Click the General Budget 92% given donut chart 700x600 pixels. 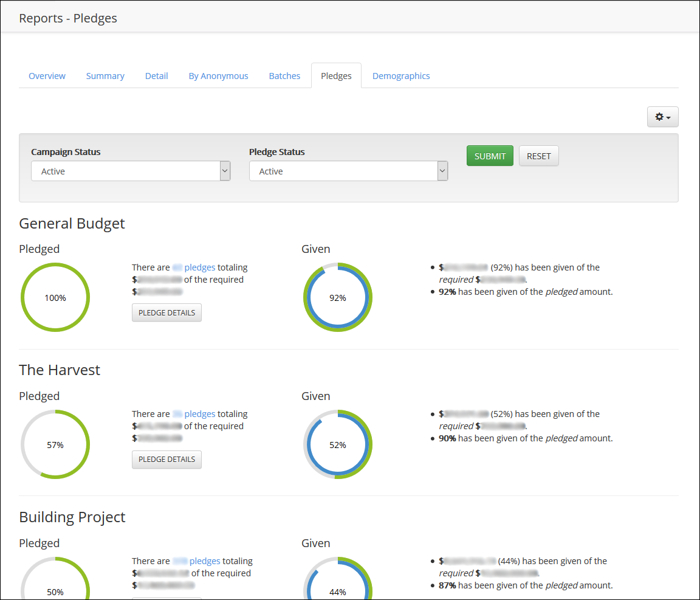click(x=338, y=298)
